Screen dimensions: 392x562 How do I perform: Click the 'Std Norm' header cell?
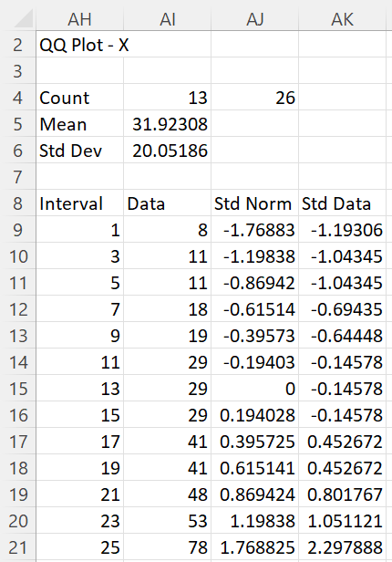click(254, 203)
